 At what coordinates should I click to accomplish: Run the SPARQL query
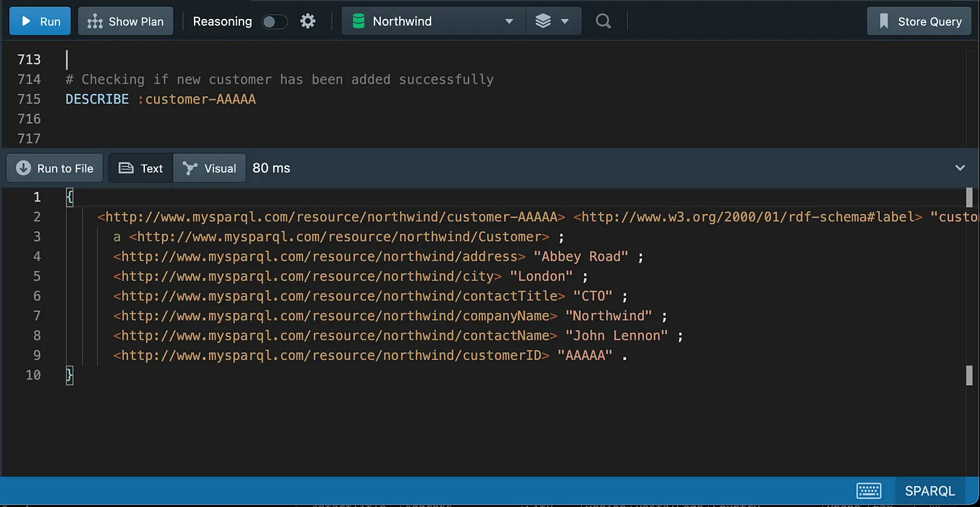pyautogui.click(x=40, y=22)
